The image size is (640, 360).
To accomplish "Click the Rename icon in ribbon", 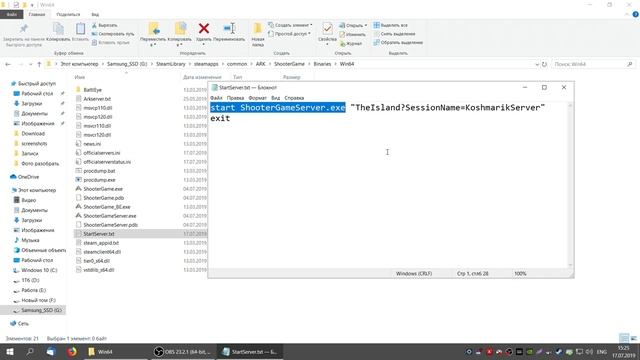I will (x=229, y=28).
